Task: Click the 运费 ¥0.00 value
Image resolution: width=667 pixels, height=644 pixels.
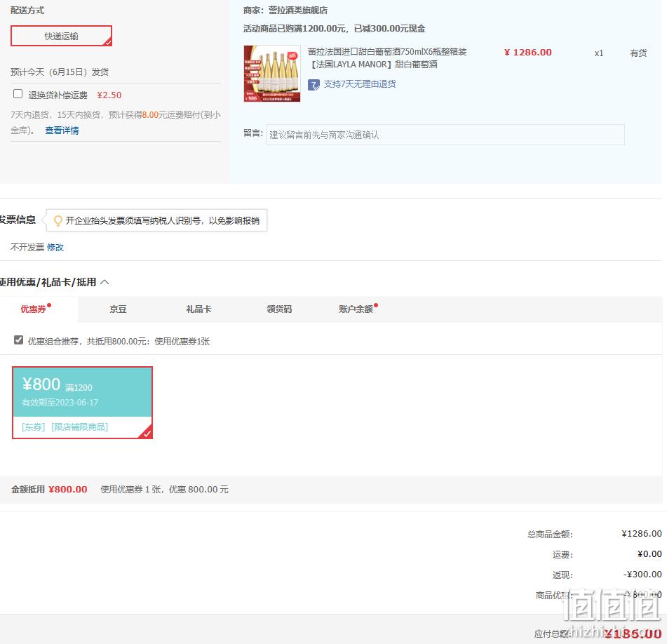Action: tap(649, 554)
